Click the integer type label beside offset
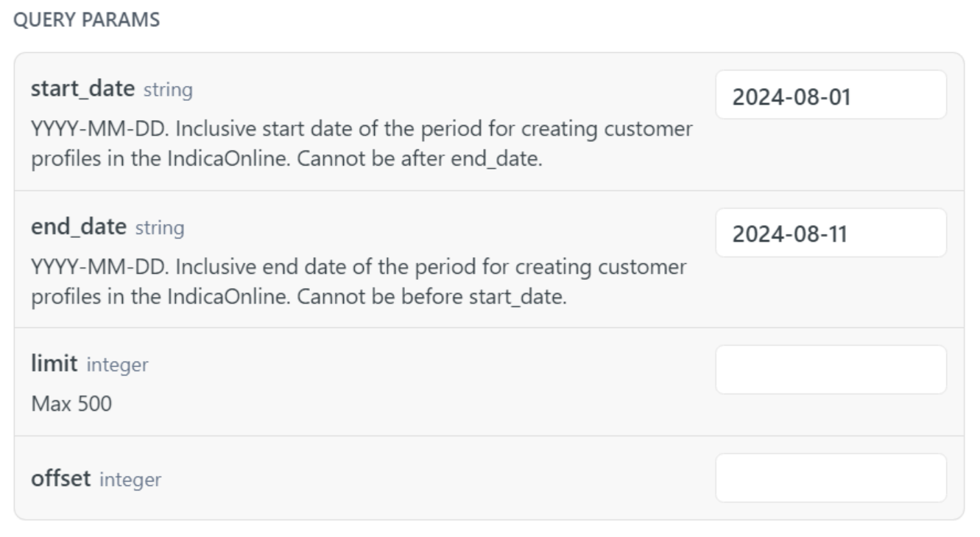The height and width of the screenshot is (537, 980). coord(130,480)
